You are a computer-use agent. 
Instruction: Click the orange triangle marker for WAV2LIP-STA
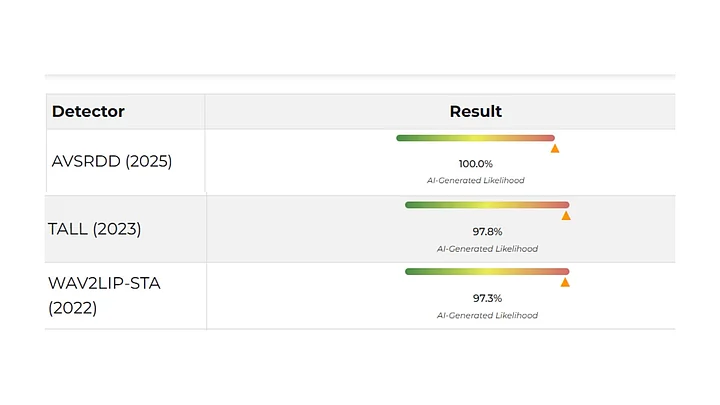565,282
